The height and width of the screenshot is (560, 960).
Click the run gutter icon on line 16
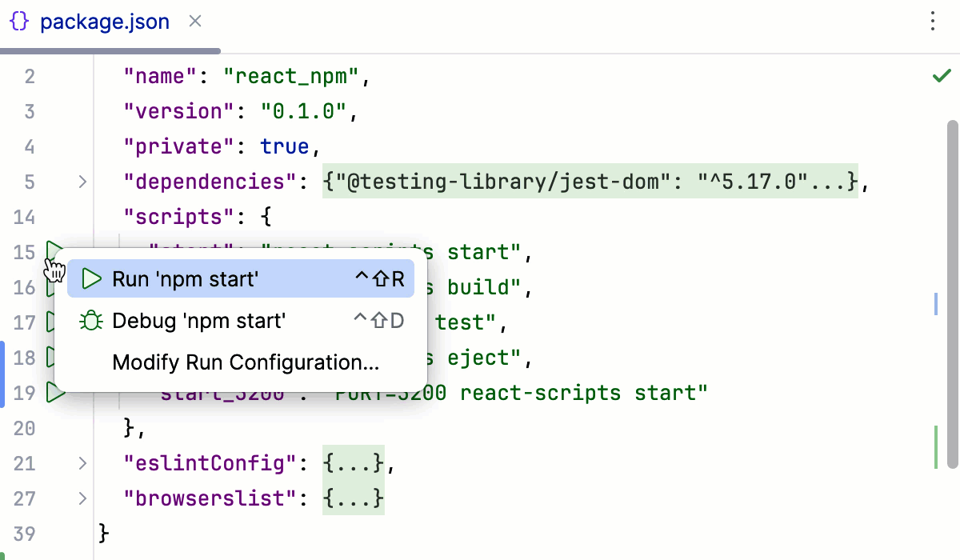tap(53, 287)
